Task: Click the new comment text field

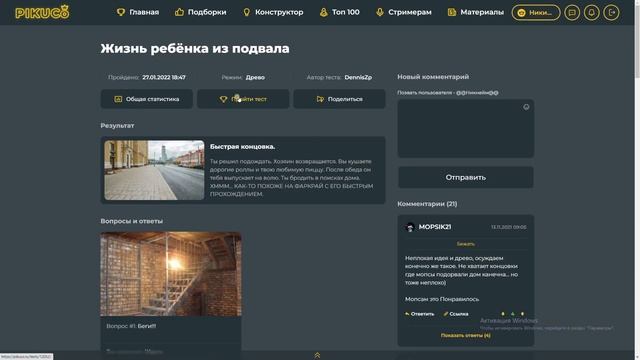Action: click(x=466, y=129)
